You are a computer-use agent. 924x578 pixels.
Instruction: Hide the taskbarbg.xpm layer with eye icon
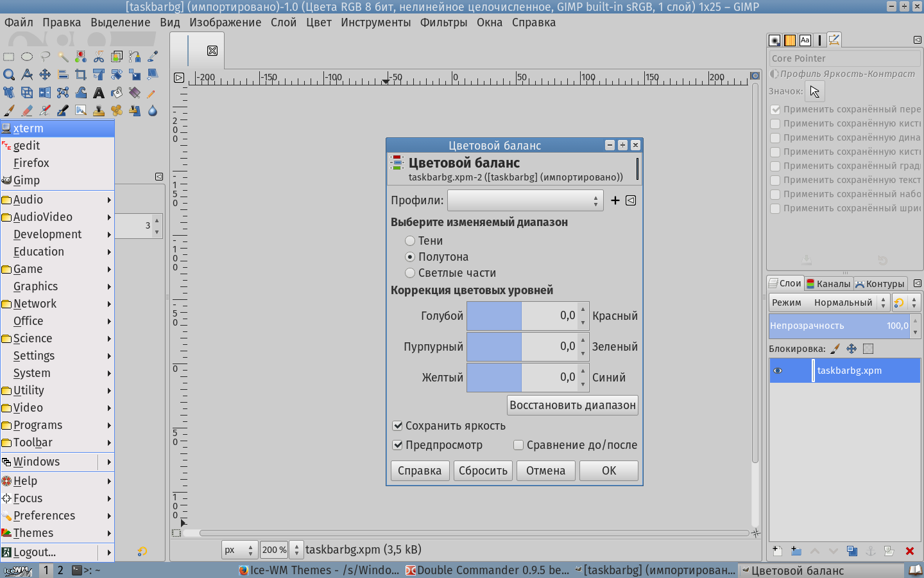(x=778, y=371)
